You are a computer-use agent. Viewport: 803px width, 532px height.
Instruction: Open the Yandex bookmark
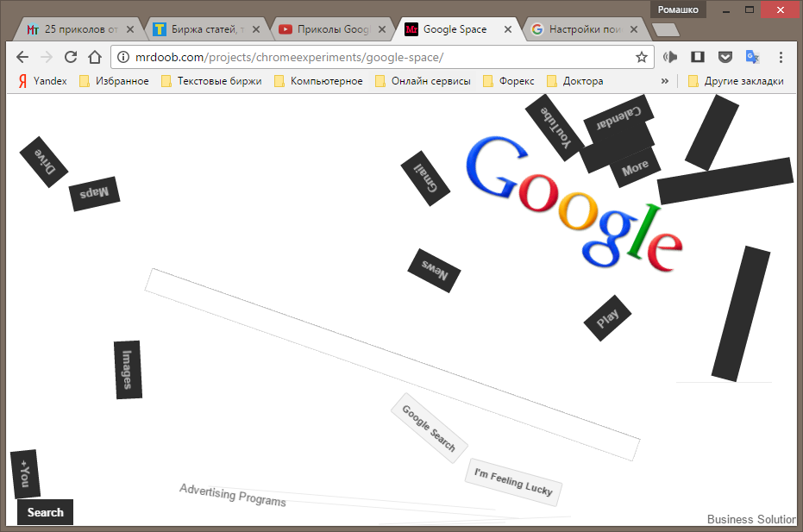coord(43,81)
